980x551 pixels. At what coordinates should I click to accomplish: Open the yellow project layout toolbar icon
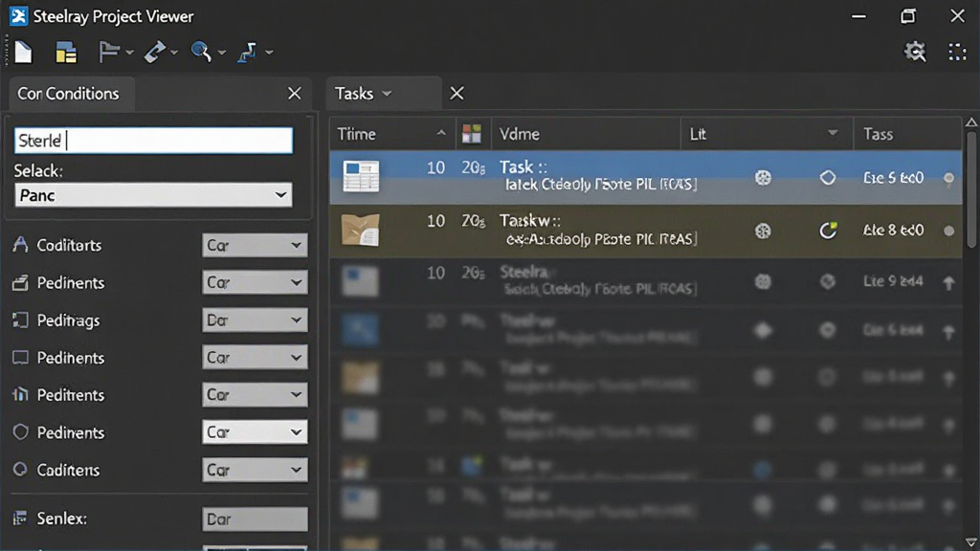[x=66, y=53]
